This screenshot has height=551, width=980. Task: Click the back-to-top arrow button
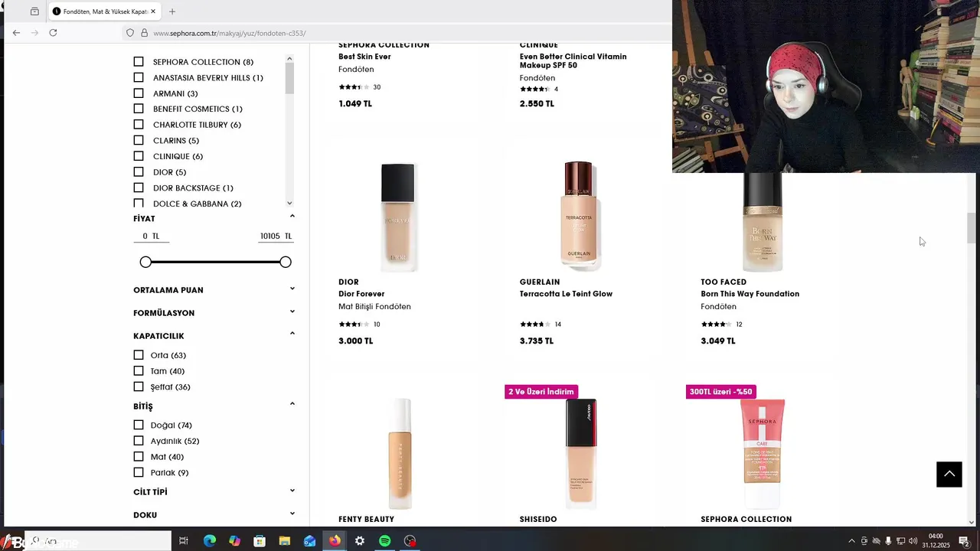(x=949, y=474)
